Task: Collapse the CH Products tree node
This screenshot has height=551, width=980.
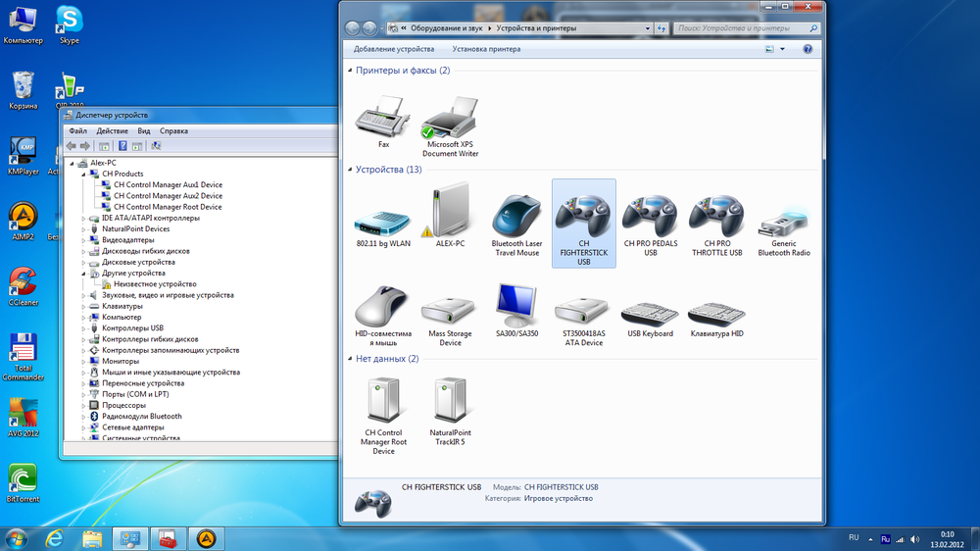Action: coord(83,174)
